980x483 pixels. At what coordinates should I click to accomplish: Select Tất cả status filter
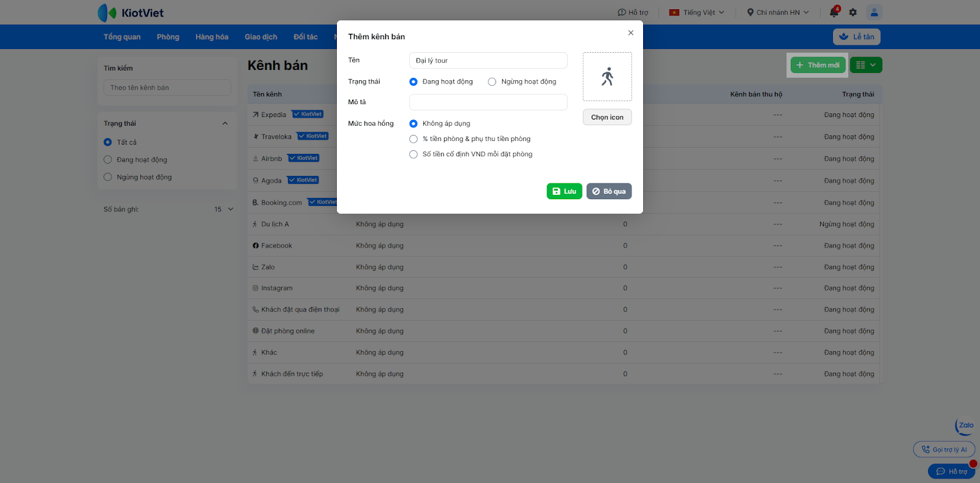point(108,142)
